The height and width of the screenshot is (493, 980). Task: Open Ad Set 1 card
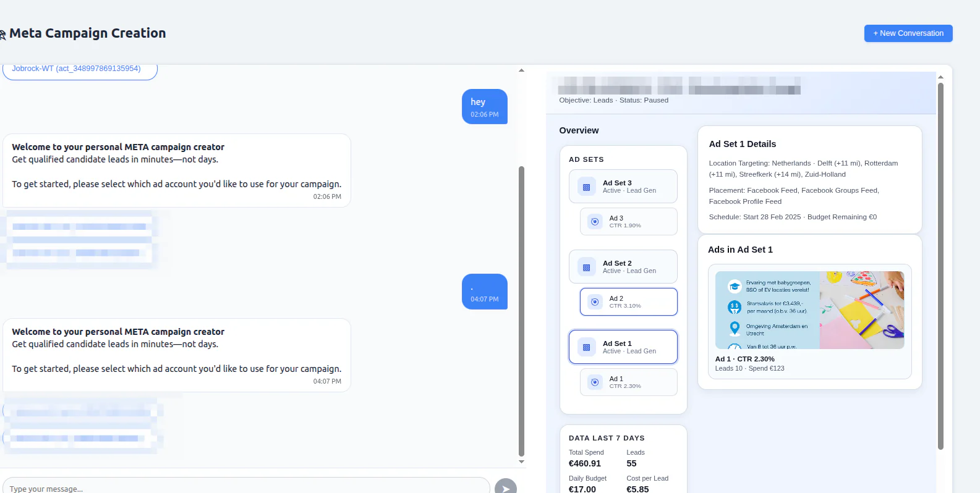pyautogui.click(x=623, y=347)
